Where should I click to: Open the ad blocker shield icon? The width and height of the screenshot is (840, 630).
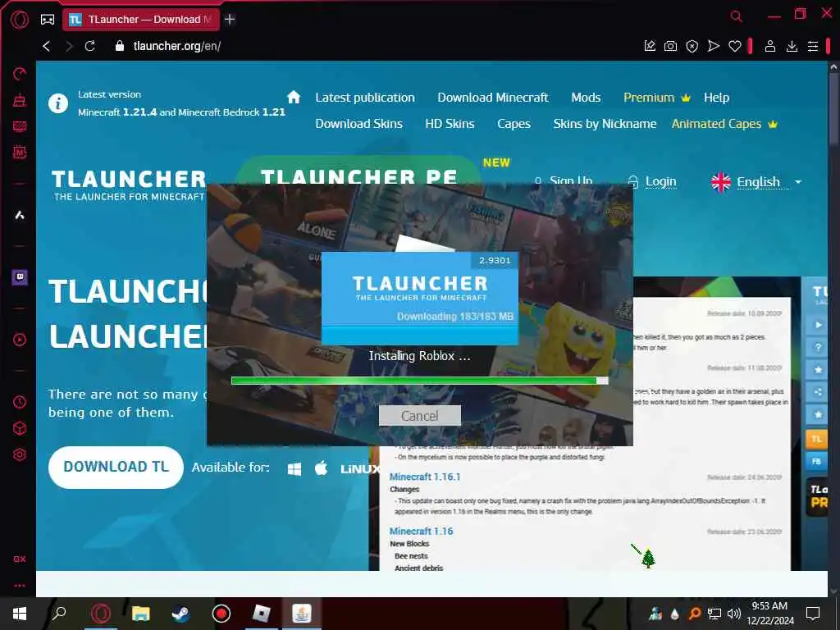coord(692,46)
